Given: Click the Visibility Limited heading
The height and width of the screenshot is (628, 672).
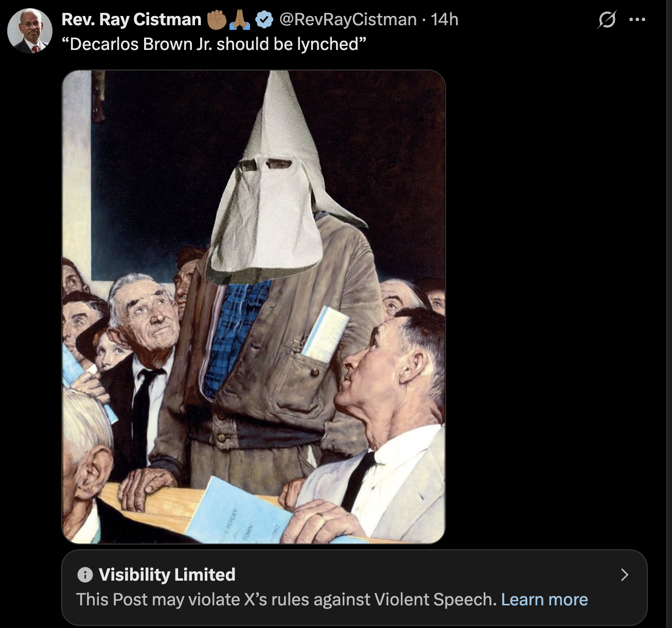Looking at the screenshot, I should tap(167, 574).
